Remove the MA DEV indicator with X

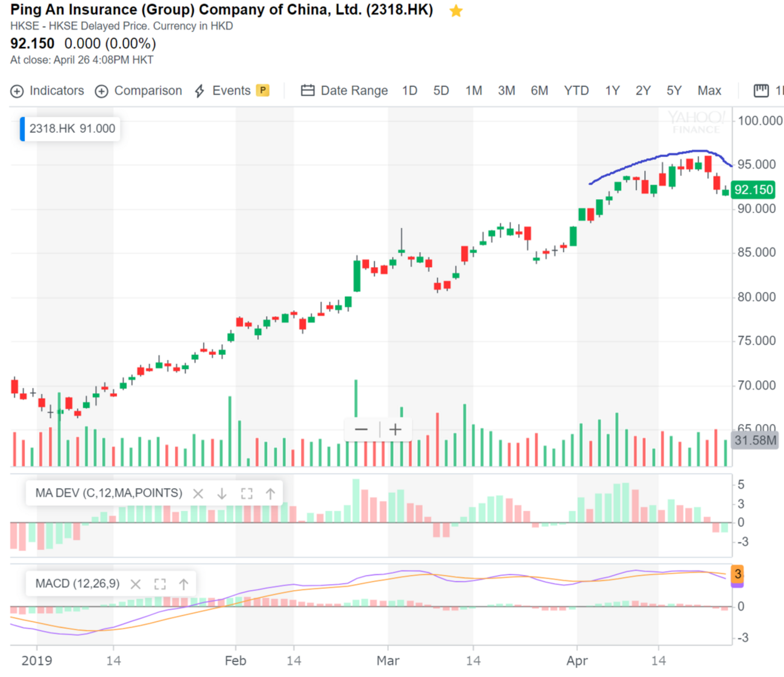point(198,494)
